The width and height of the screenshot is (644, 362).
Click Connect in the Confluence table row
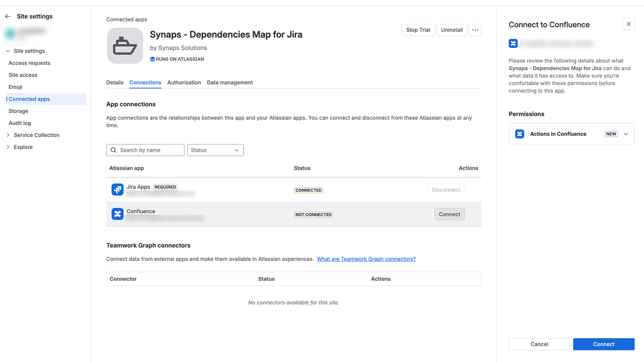(449, 214)
